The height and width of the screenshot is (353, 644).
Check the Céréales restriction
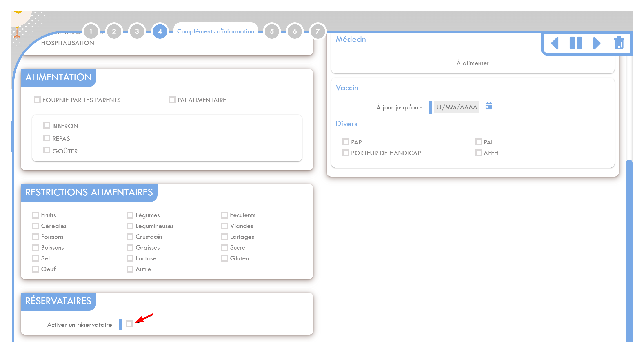[x=36, y=226]
